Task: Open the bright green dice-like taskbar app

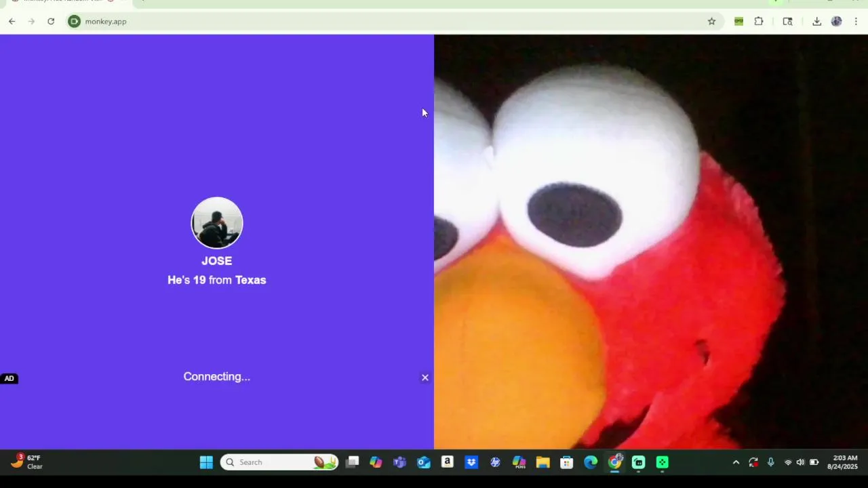Action: 663,462
